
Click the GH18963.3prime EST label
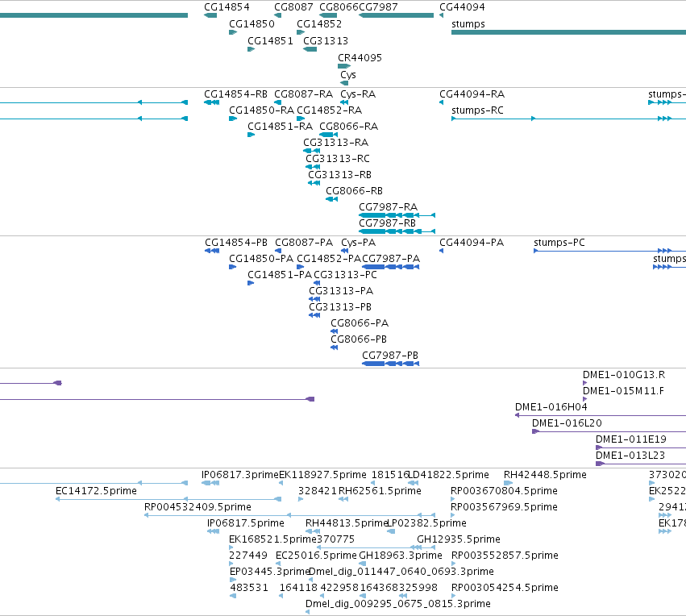(x=401, y=556)
